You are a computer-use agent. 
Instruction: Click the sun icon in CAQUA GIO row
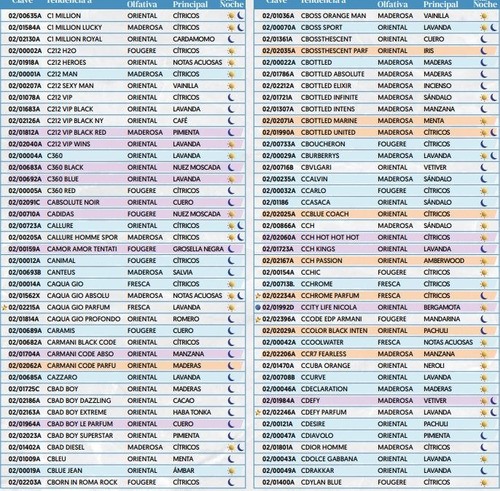pyautogui.click(x=231, y=284)
